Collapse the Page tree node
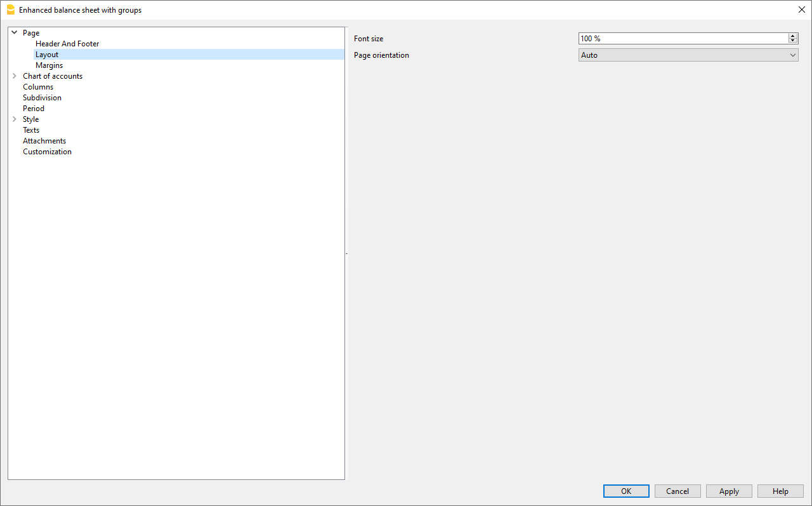Screen dimensions: 812x506 [14, 32]
